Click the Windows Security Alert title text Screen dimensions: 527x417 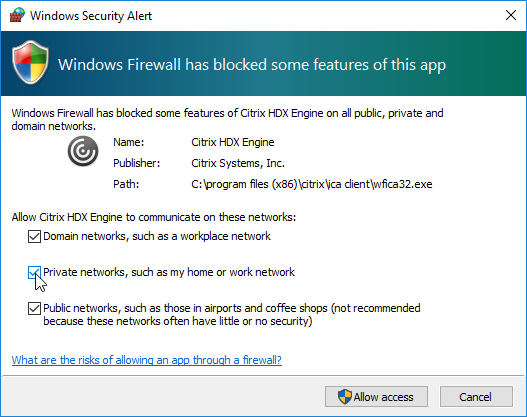(91, 16)
